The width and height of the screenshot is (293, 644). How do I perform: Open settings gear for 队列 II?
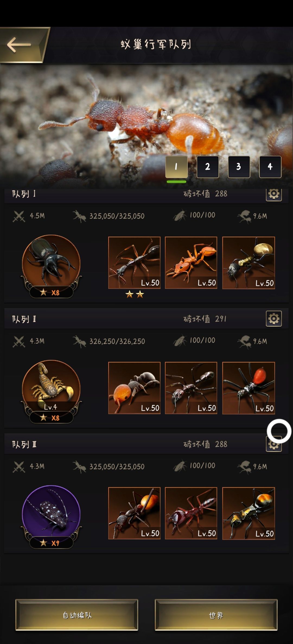[274, 318]
